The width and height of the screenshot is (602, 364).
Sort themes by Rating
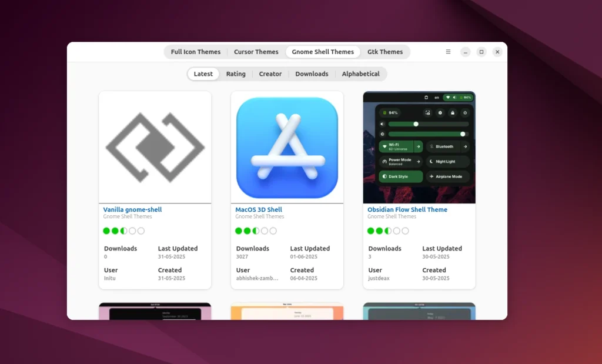pyautogui.click(x=235, y=74)
